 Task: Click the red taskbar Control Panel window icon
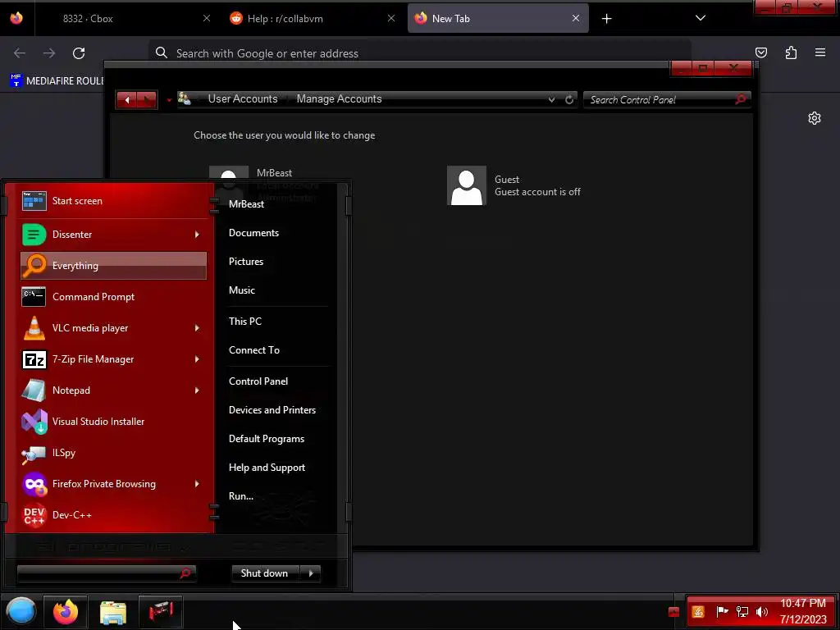point(161,611)
